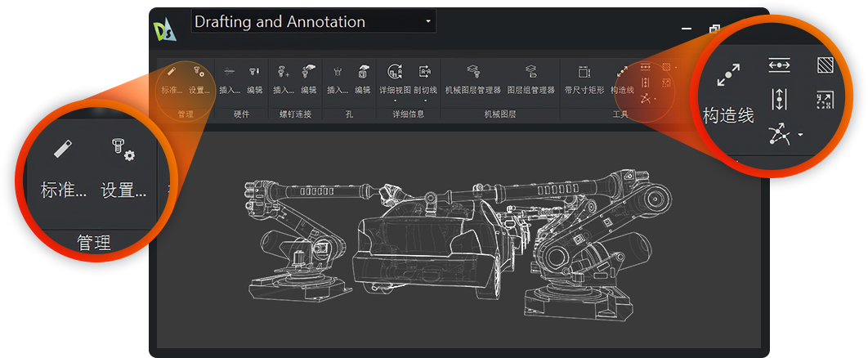This screenshot has width=868, height=358.
Task: Select the 带尺寸矩形 rectangle tool
Action: click(584, 81)
